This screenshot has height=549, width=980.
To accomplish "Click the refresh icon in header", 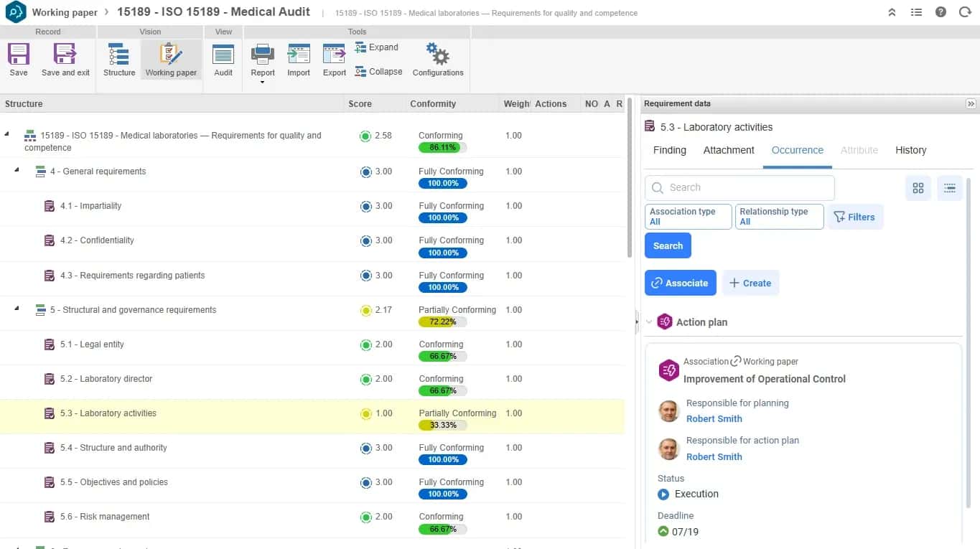I will [x=965, y=12].
